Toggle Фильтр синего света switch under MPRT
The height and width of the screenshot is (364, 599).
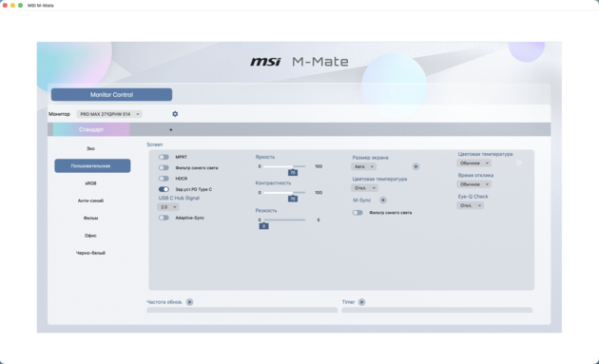[164, 167]
